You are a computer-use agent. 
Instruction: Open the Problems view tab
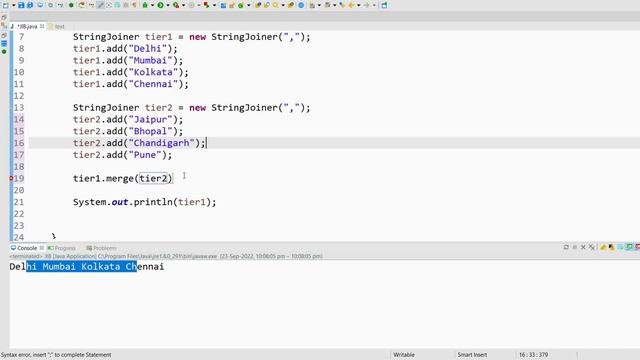tap(101, 248)
